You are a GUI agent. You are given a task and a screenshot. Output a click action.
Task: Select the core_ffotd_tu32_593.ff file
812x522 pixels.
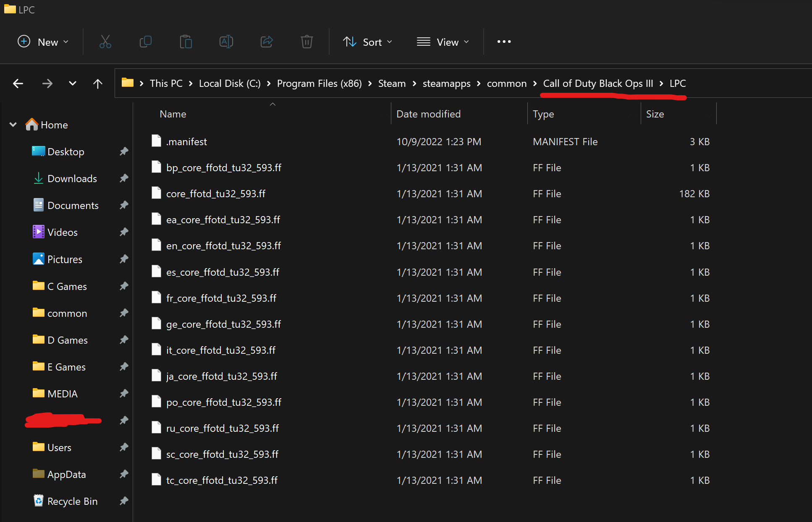(x=216, y=194)
